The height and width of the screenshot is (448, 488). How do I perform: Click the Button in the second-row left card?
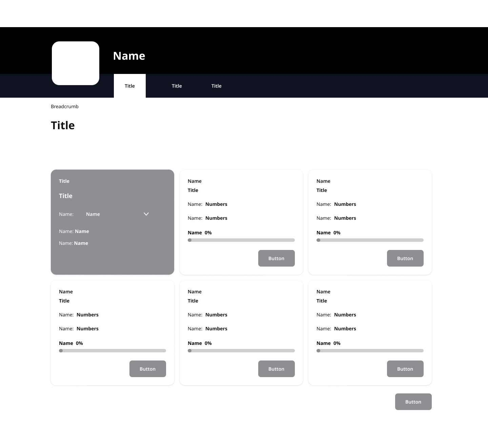point(148,369)
